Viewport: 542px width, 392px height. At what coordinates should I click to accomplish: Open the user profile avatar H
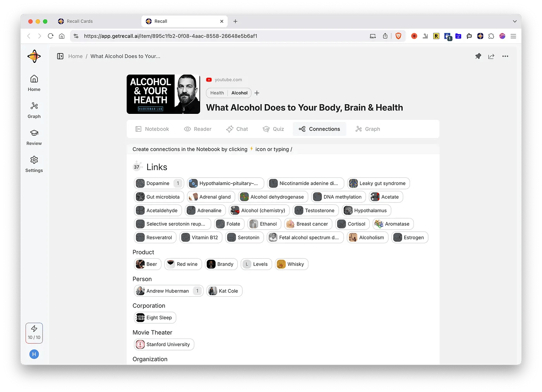[34, 354]
